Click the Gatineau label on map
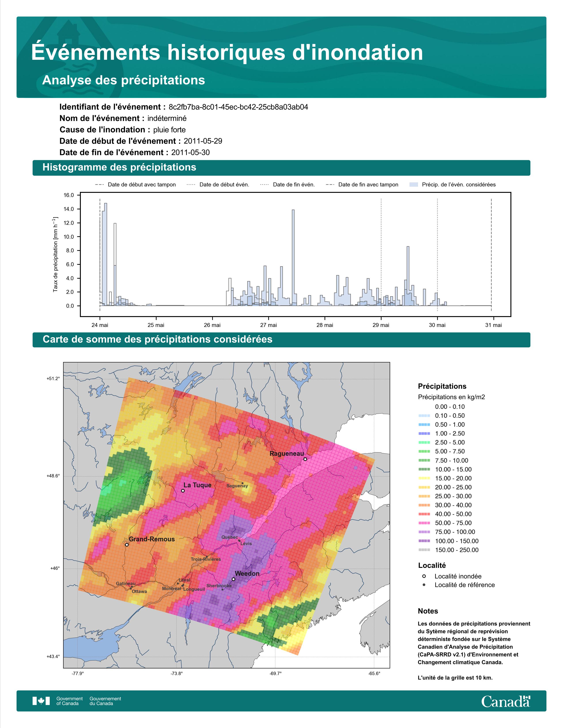The height and width of the screenshot is (728, 563). pos(126,584)
